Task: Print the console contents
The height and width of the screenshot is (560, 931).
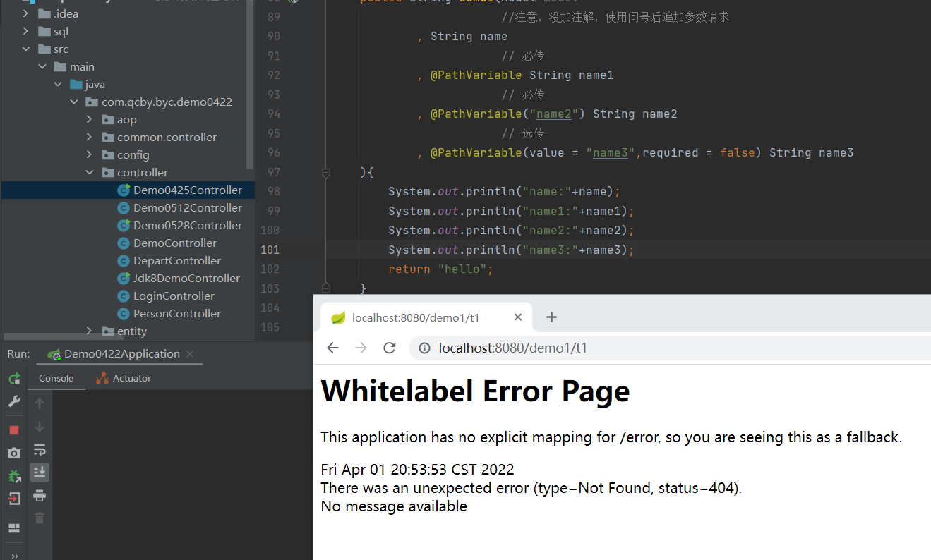Action: (40, 494)
